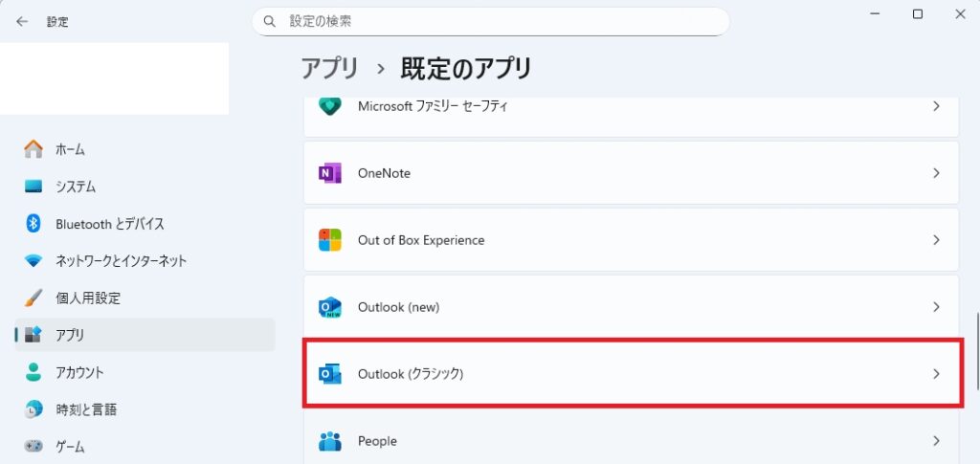This screenshot has width=980, height=464.
Task: Expand the Outlook (クラシック) row chevron
Action: point(936,374)
